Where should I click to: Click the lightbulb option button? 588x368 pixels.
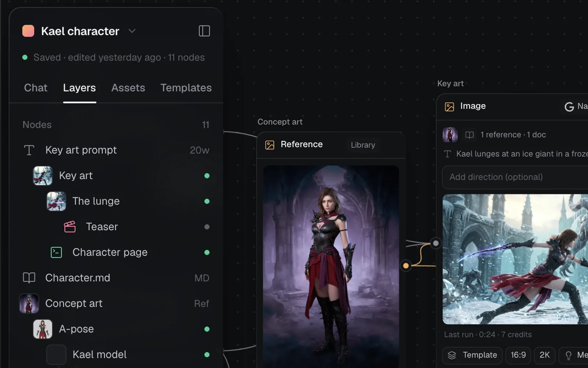[x=573, y=355]
